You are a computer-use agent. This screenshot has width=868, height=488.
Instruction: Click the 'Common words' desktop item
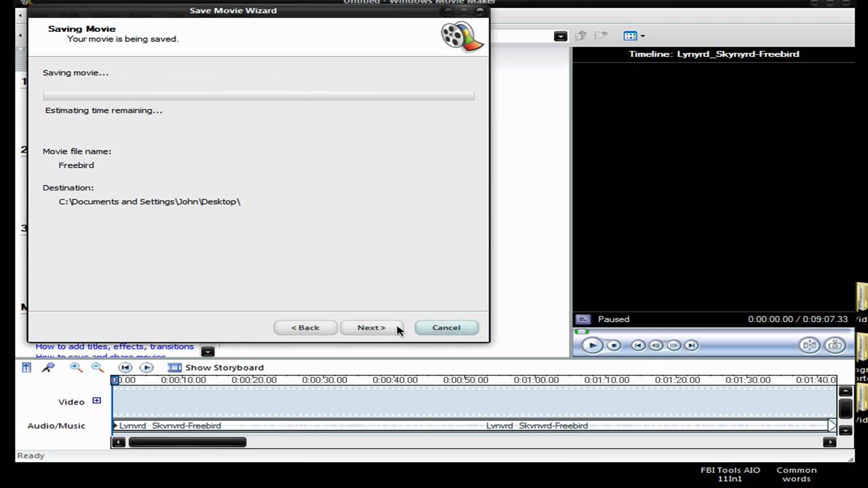click(797, 474)
